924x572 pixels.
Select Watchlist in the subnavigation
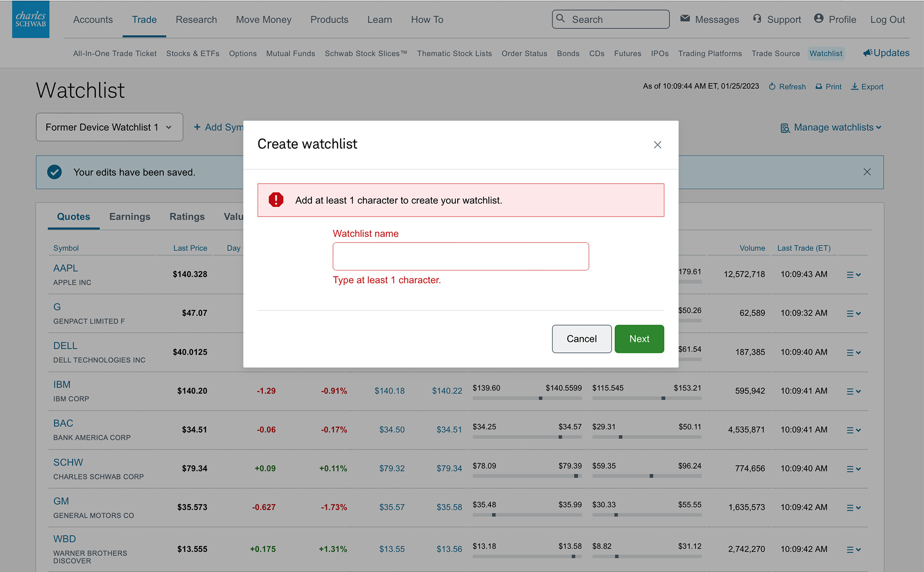pos(826,53)
